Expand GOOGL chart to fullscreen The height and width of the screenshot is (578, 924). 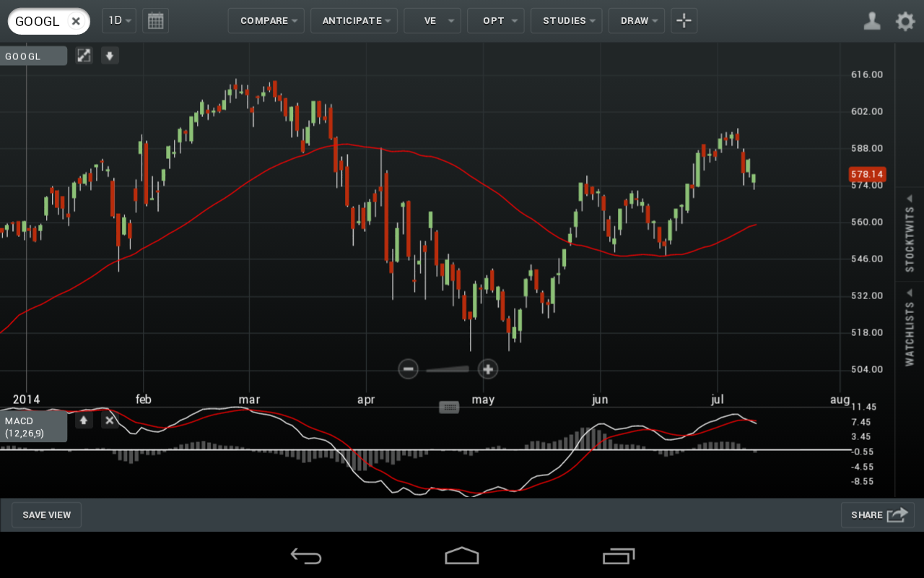point(84,56)
